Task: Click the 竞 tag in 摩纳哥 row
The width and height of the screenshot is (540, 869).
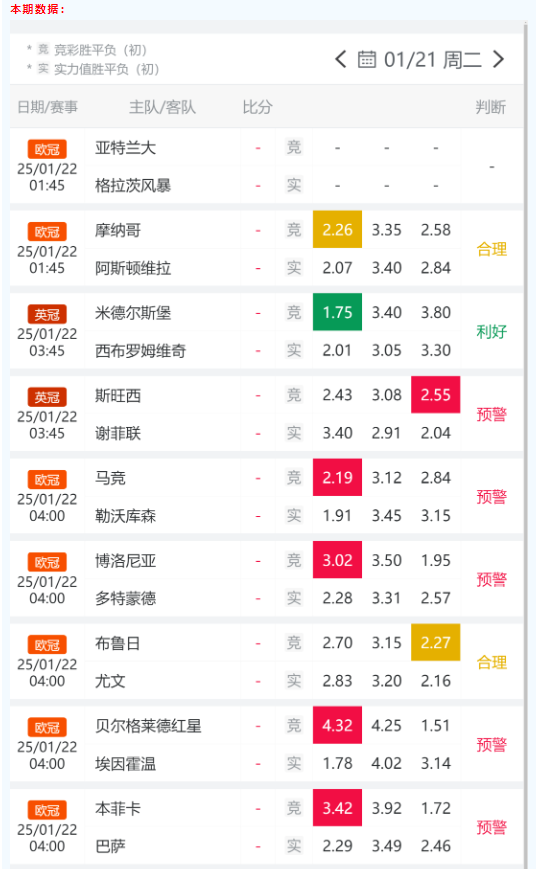Action: point(294,229)
